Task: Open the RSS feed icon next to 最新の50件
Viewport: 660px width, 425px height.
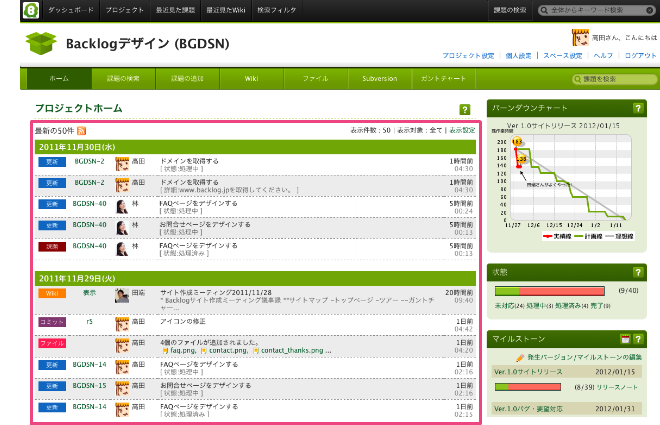Action: pyautogui.click(x=82, y=131)
